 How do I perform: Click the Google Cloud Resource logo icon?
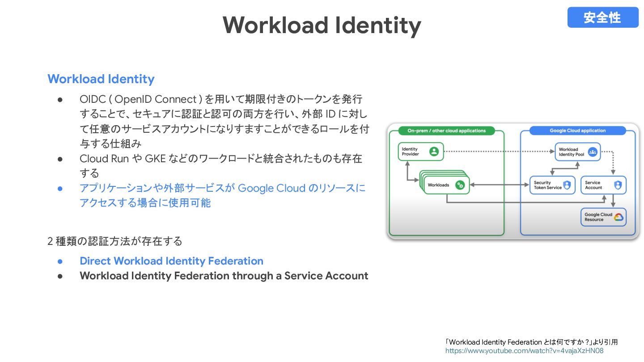pos(619,217)
